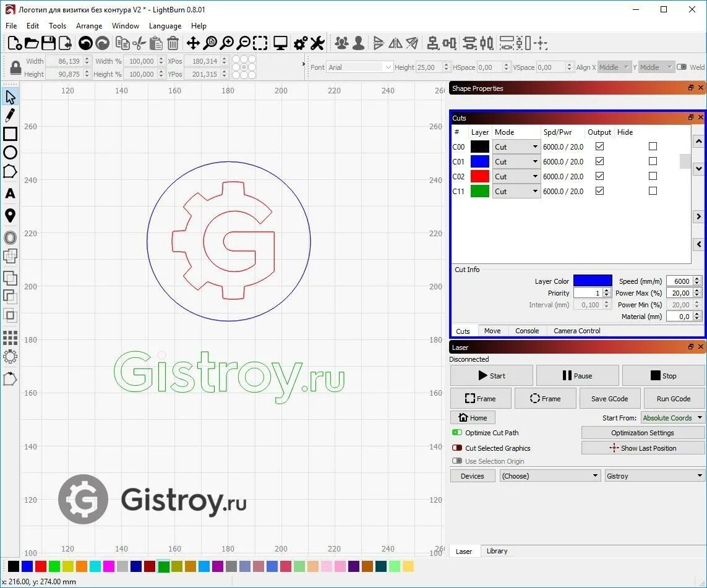Save the project with the floppy icon

48,43
